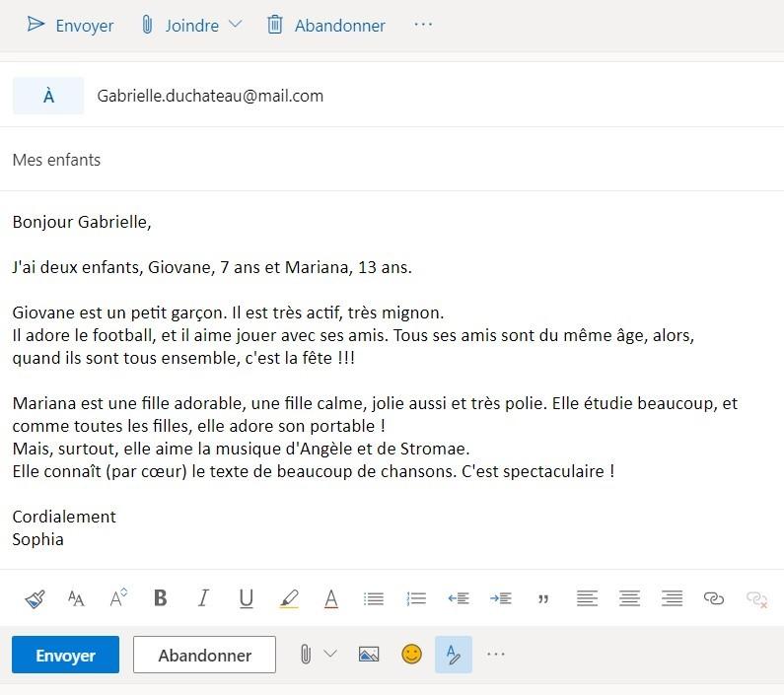This screenshot has width=784, height=695.
Task: Click the Format Painter brush icon
Action: coord(36,598)
